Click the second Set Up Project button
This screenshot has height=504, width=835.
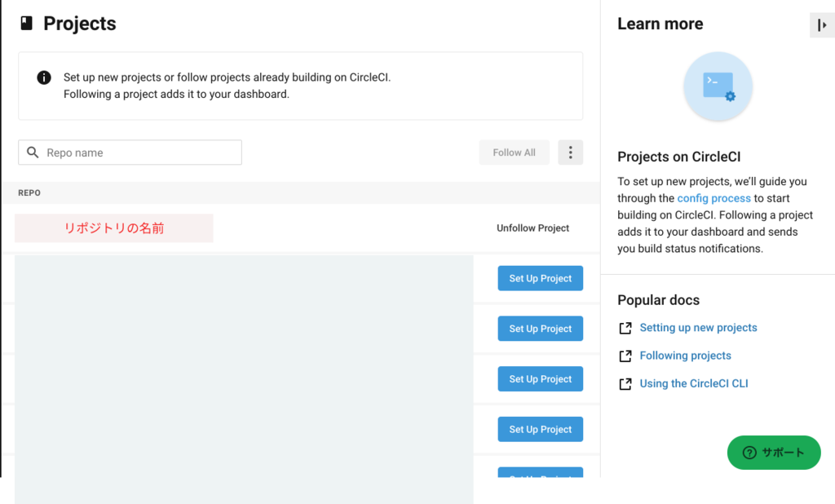point(540,329)
